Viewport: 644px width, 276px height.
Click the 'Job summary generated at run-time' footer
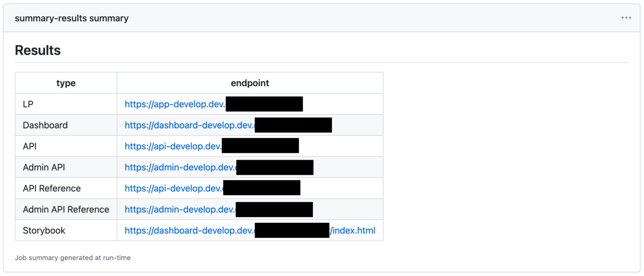72,258
